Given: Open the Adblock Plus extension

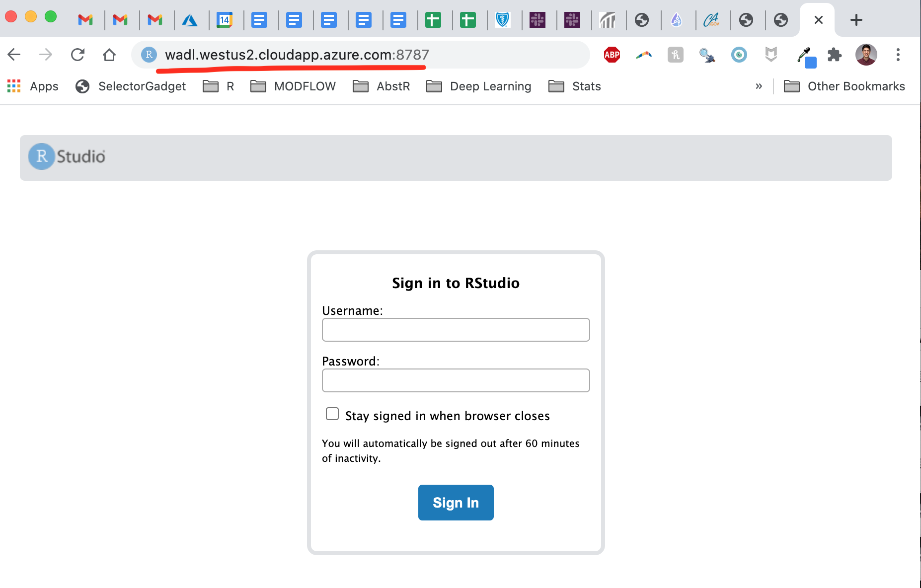Looking at the screenshot, I should pyautogui.click(x=612, y=55).
